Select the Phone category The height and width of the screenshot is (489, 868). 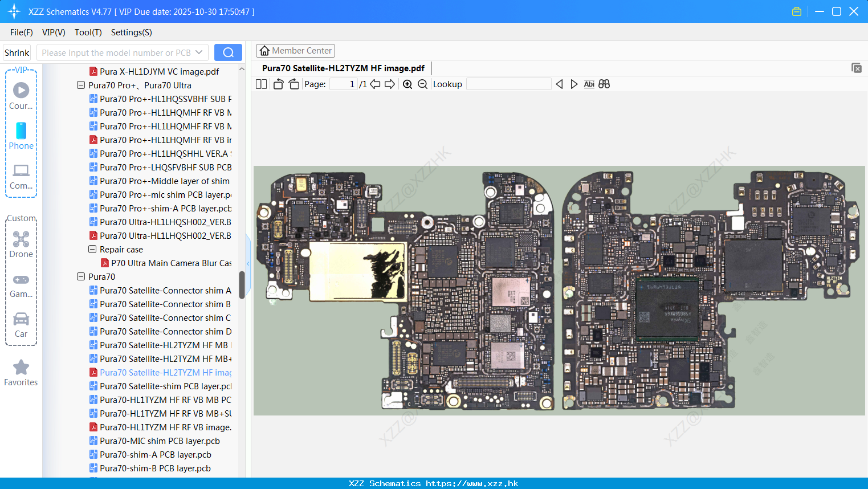click(x=21, y=136)
